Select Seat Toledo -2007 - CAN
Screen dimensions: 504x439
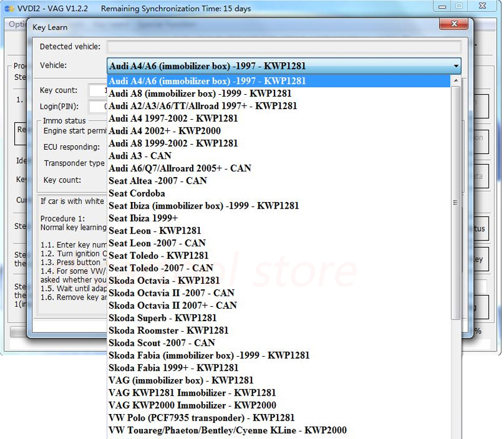tap(279, 268)
